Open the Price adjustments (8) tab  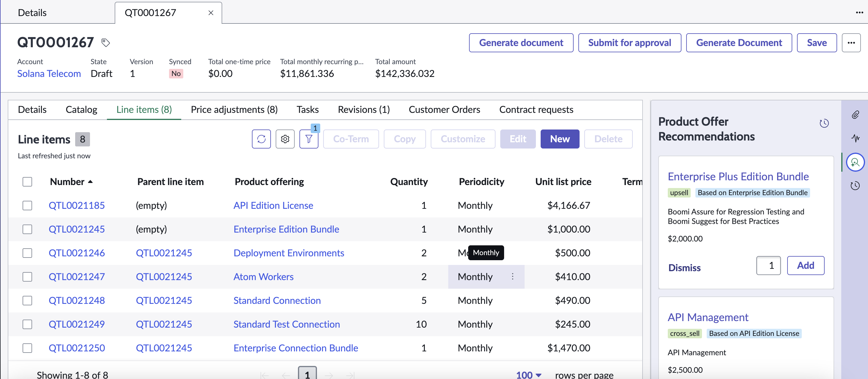[x=234, y=110]
